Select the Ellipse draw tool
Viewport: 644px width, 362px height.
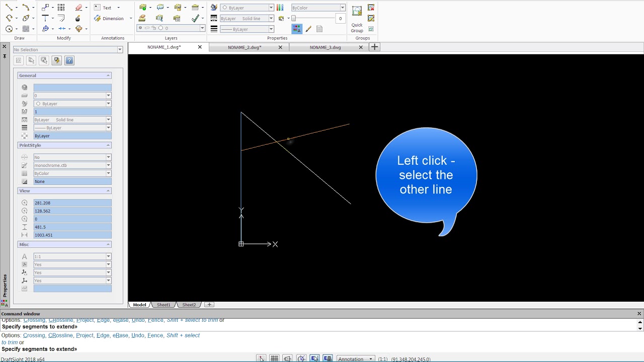(26, 18)
